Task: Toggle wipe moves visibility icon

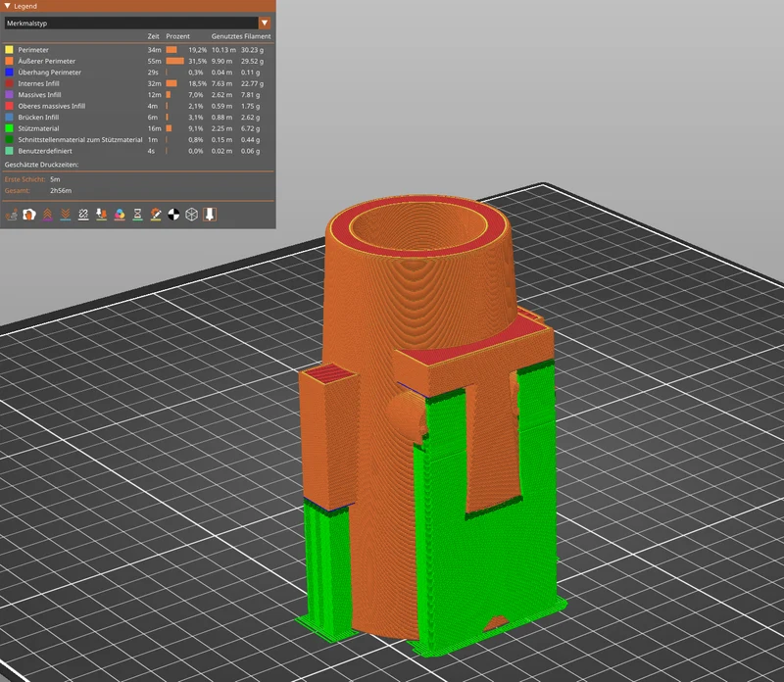Action: click(x=29, y=215)
